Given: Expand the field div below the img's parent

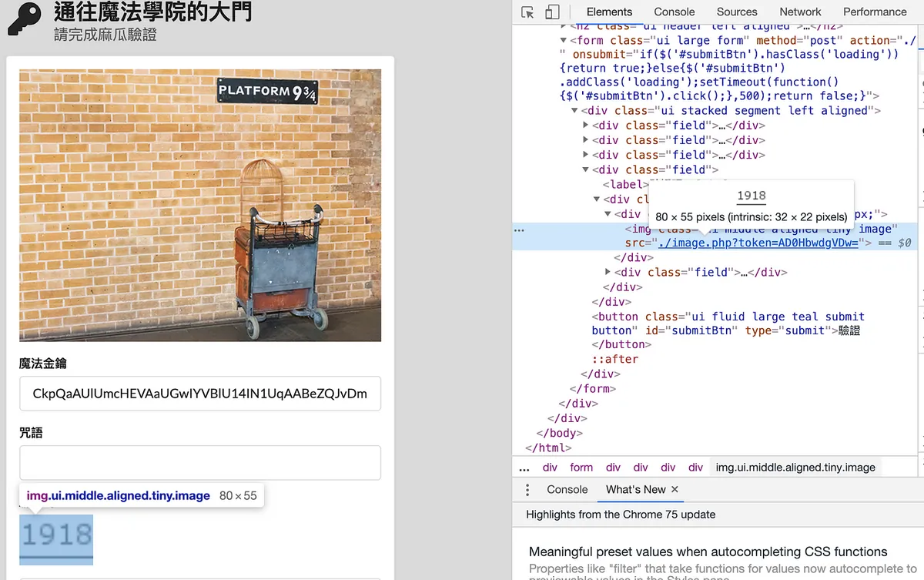Looking at the screenshot, I should pyautogui.click(x=608, y=273).
